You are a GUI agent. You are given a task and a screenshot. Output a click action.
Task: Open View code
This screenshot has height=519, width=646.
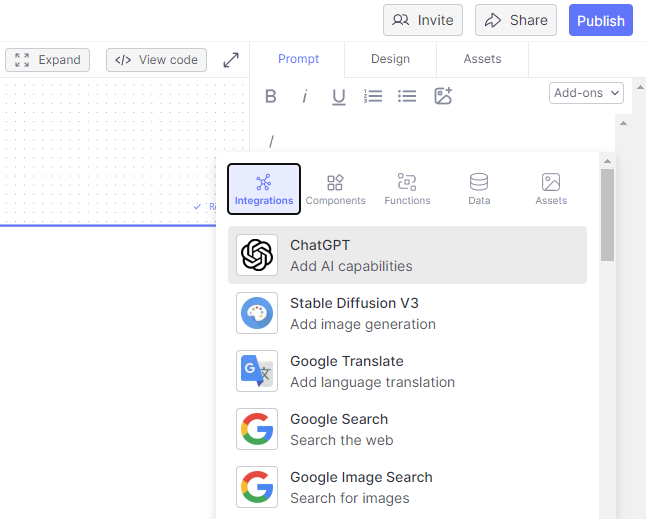pyautogui.click(x=156, y=60)
